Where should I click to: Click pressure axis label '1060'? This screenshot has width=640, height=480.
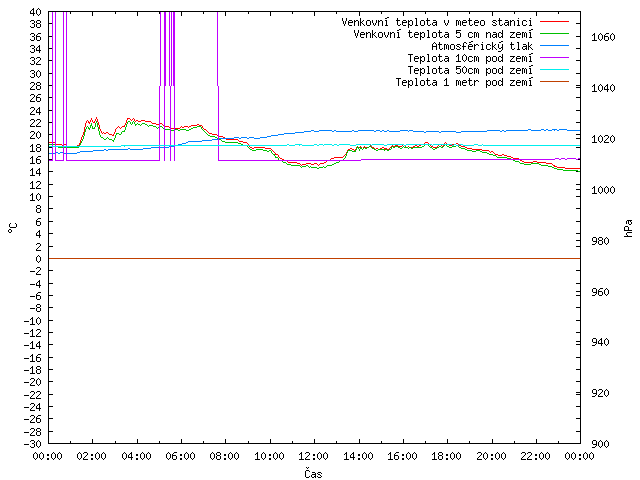click(603, 38)
